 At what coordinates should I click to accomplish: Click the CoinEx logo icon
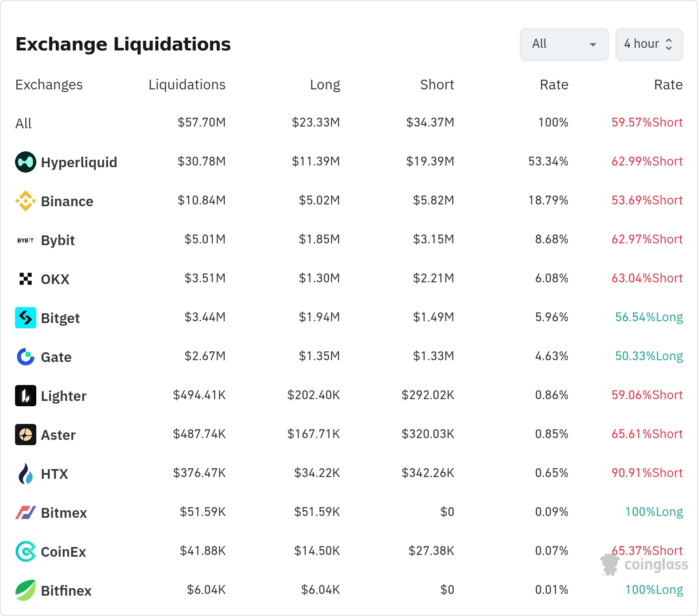click(26, 551)
